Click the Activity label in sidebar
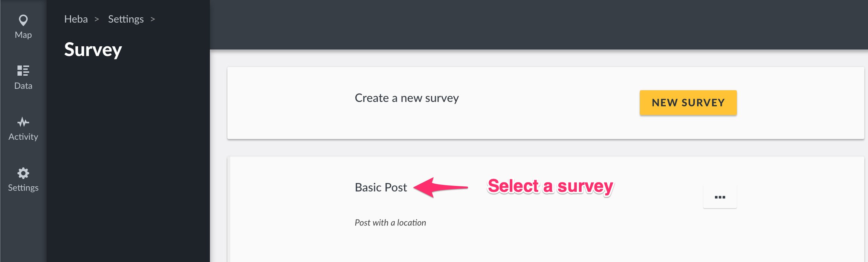 23,137
